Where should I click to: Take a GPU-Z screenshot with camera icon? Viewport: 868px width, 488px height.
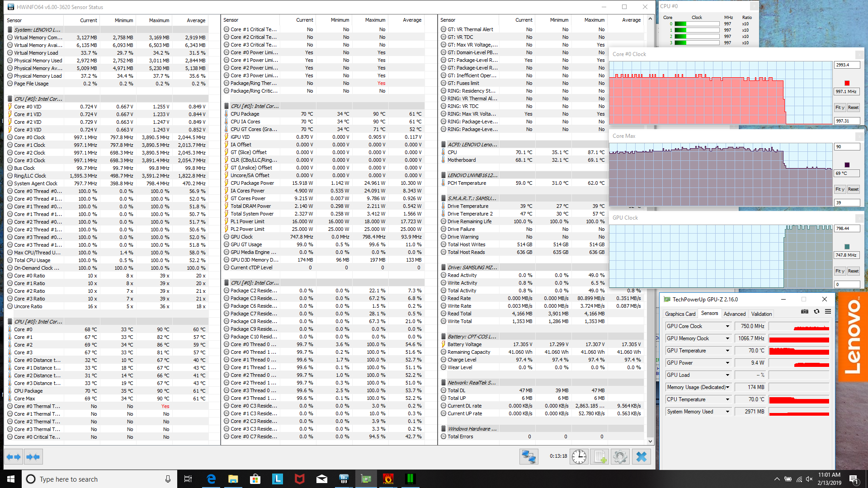[x=805, y=311]
